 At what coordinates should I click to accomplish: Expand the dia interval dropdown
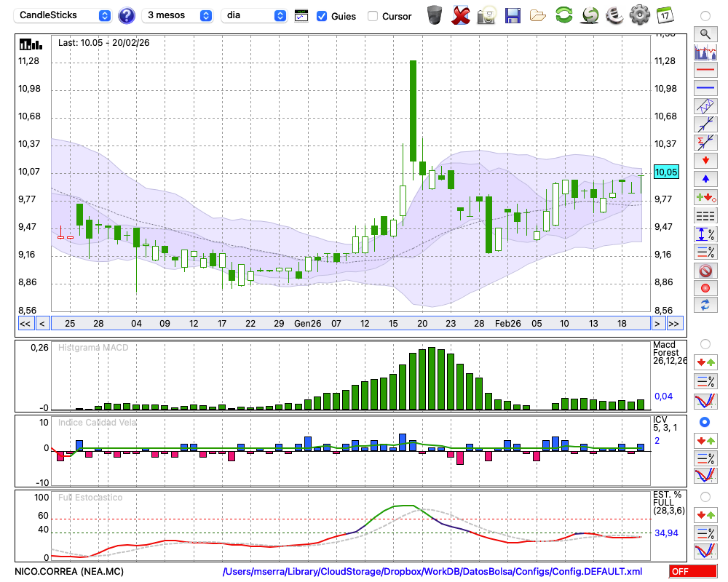pyautogui.click(x=254, y=15)
